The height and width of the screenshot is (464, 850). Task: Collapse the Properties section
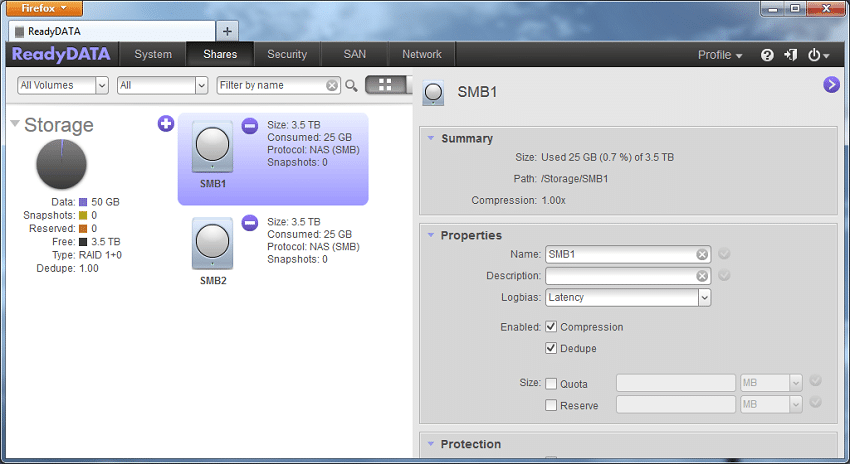click(431, 235)
